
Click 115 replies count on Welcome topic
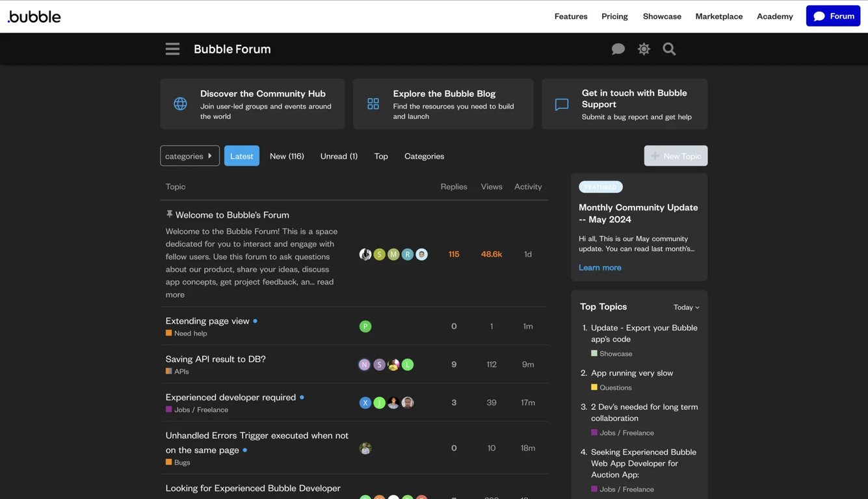454,254
